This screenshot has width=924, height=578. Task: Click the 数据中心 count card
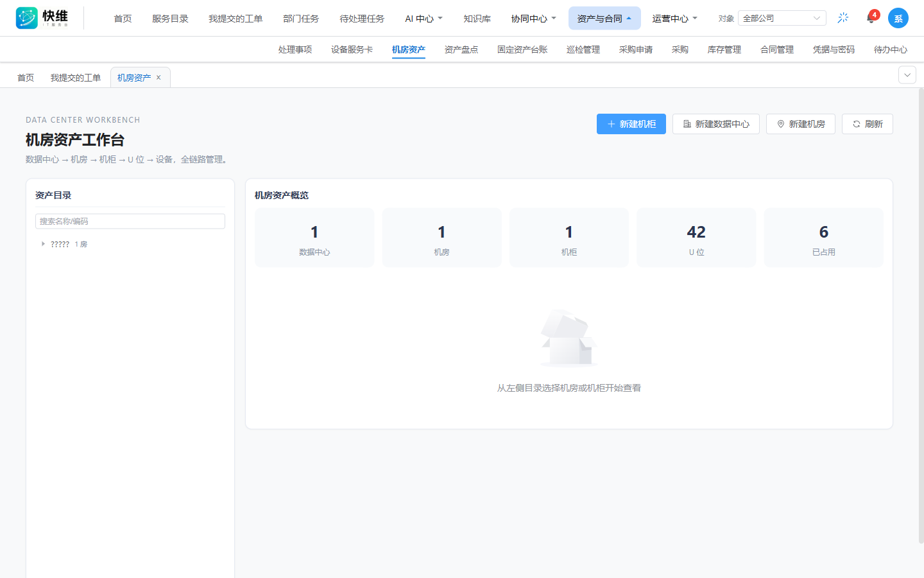[x=314, y=238]
